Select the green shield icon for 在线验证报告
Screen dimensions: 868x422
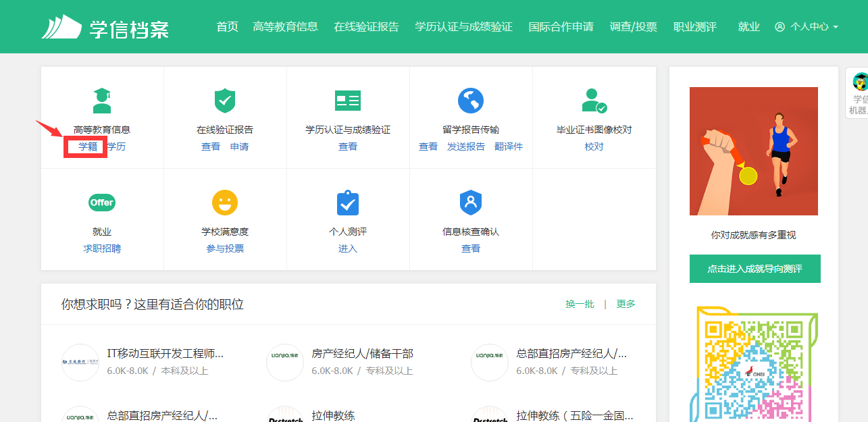coord(224,100)
